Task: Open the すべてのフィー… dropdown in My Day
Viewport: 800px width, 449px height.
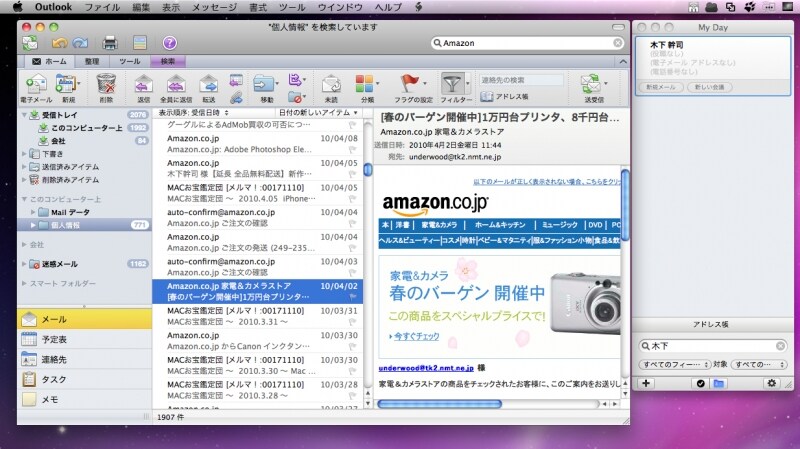Action: [674, 364]
